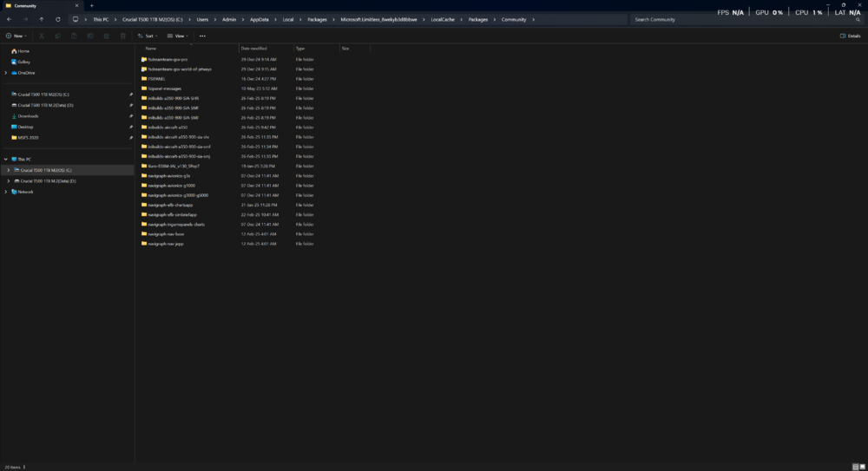
Task: Collapse the This PC tree node
Action: 5,160
